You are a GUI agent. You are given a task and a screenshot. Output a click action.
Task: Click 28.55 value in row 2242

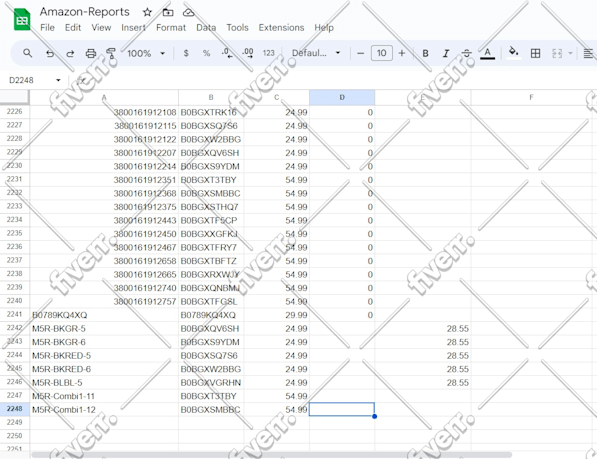[423, 328]
